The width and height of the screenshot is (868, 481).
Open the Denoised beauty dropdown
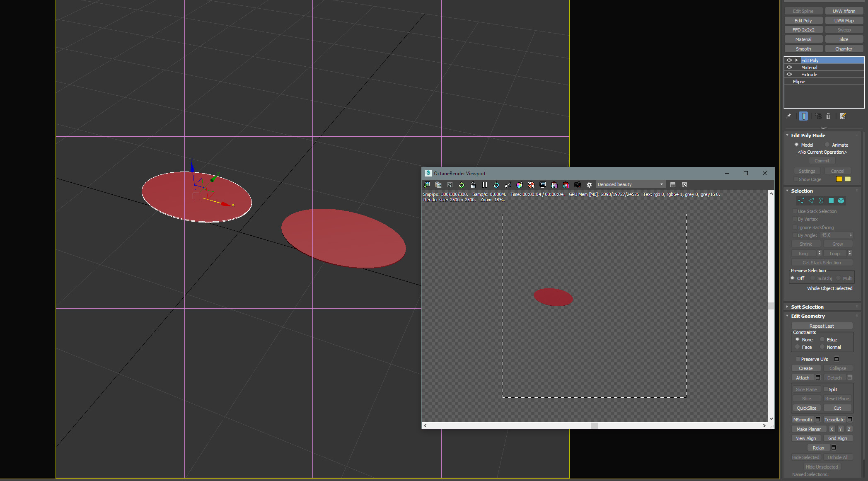630,185
